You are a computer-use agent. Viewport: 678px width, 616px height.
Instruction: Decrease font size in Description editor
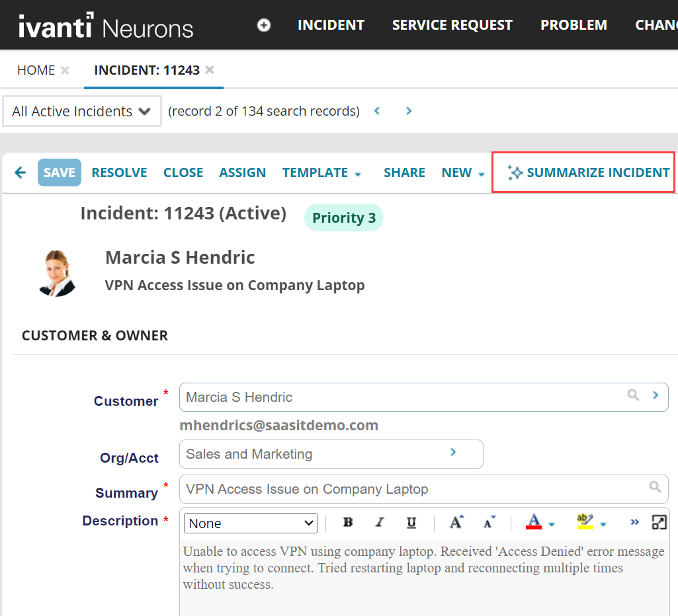pos(489,523)
